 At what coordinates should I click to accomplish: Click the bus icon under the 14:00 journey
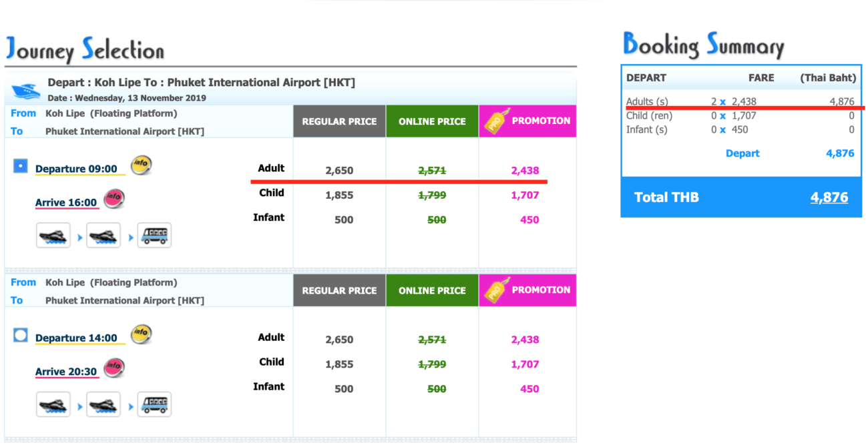point(154,404)
